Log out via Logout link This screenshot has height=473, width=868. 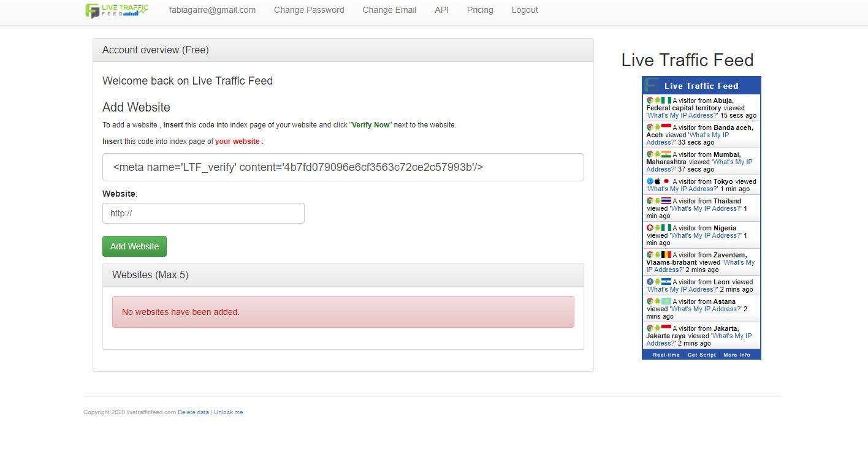pyautogui.click(x=525, y=10)
